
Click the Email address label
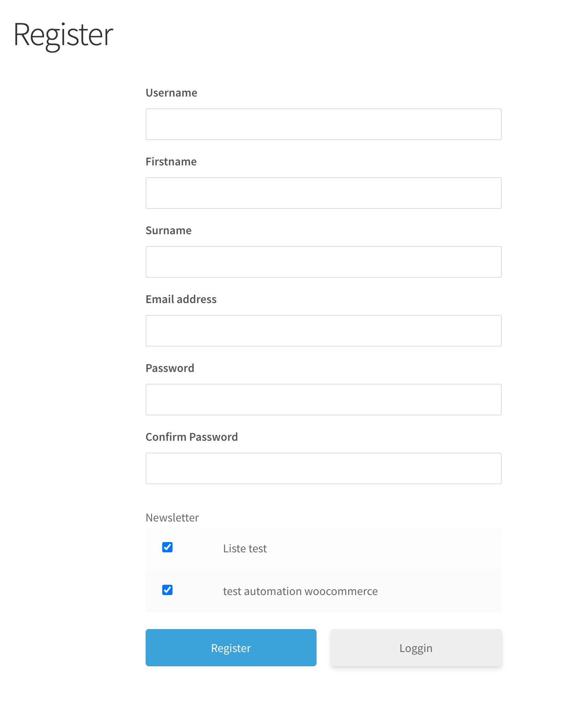pyautogui.click(x=181, y=299)
